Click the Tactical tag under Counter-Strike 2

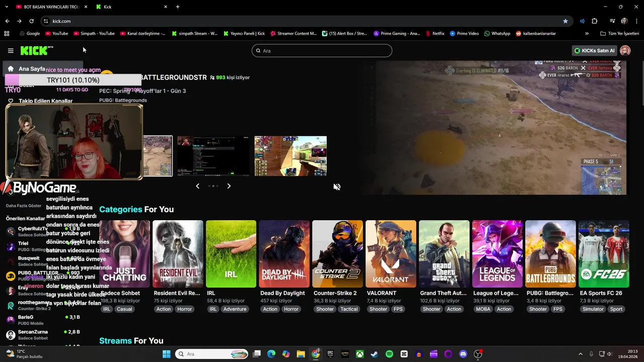coord(349,309)
